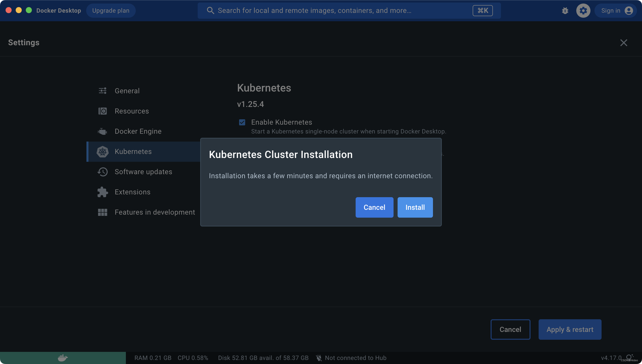Viewport: 642px width, 364px height.
Task: Click the Sign in button
Action: pos(616,11)
